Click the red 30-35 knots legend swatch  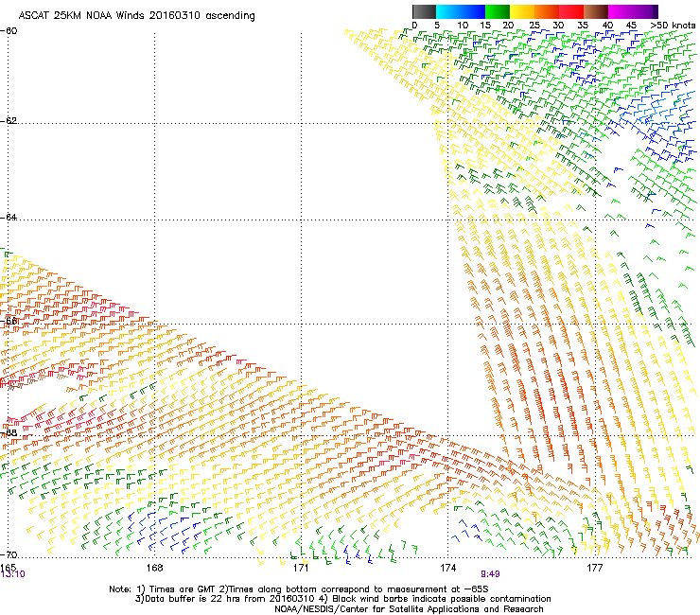tap(571, 11)
